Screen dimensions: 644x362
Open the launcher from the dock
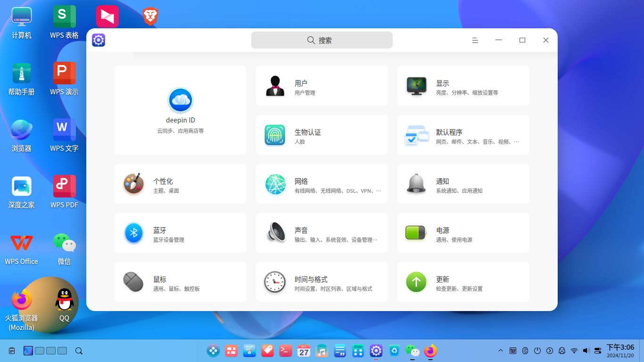tap(213, 351)
